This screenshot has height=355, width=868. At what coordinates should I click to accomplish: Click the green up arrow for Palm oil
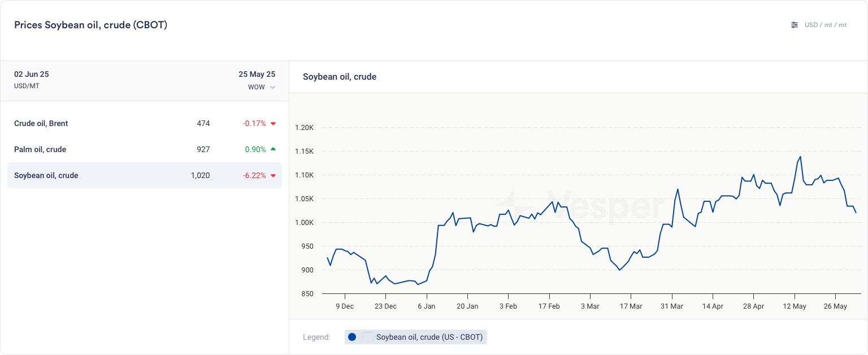[273, 149]
